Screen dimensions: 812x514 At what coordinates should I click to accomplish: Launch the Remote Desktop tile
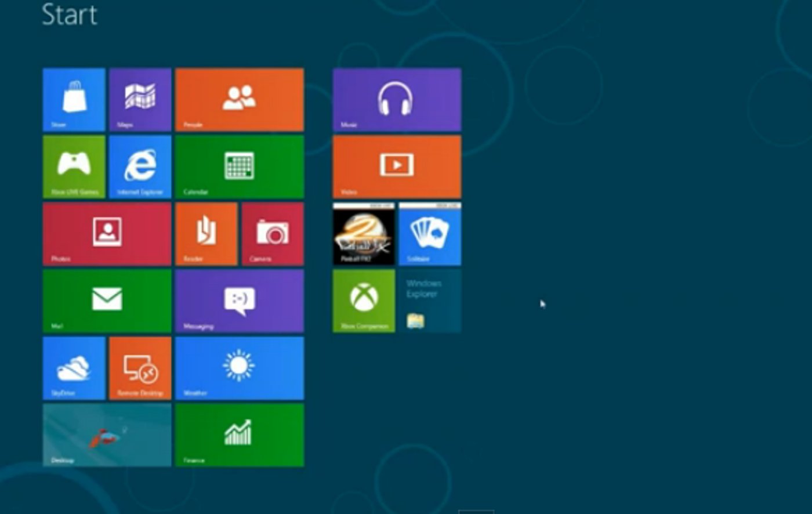140,368
